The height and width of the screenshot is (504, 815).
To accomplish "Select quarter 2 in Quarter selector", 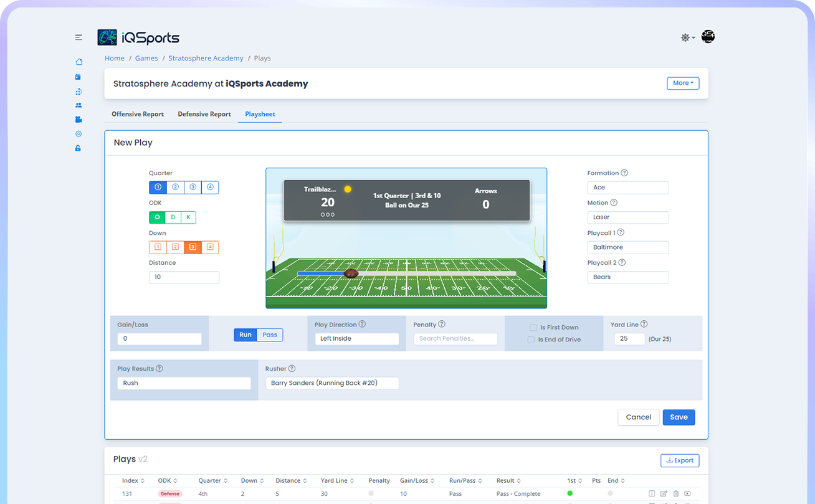I will click(175, 188).
